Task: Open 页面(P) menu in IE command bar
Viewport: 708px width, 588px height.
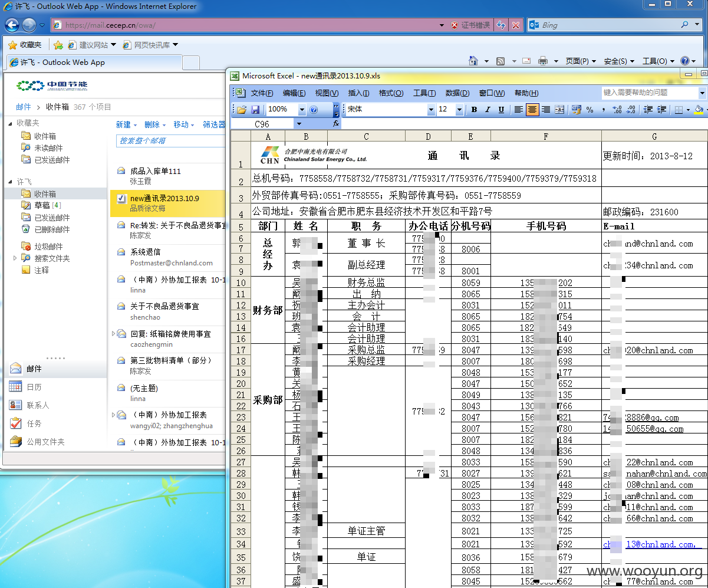Action: pyautogui.click(x=581, y=61)
